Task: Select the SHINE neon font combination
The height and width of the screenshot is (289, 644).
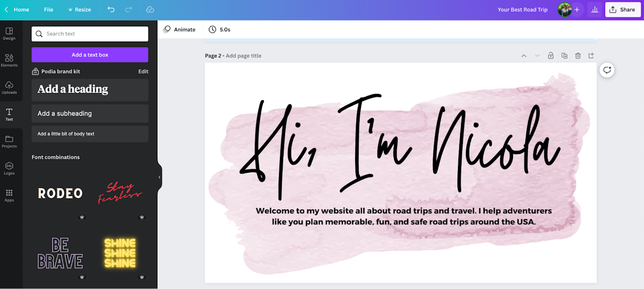Action: [120, 253]
